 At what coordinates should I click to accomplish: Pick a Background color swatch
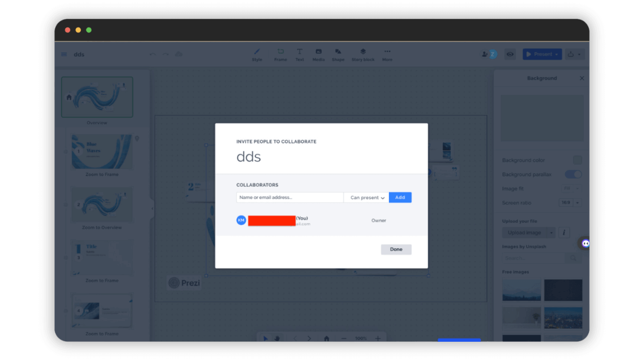tap(578, 160)
